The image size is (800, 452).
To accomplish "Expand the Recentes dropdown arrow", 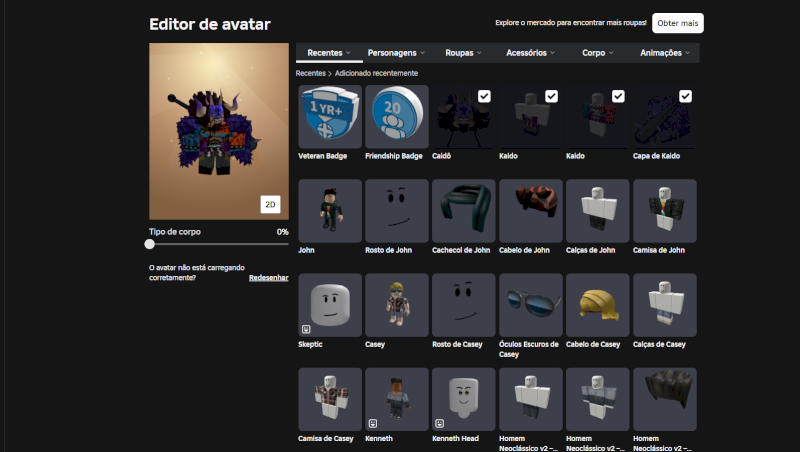I will (x=348, y=53).
